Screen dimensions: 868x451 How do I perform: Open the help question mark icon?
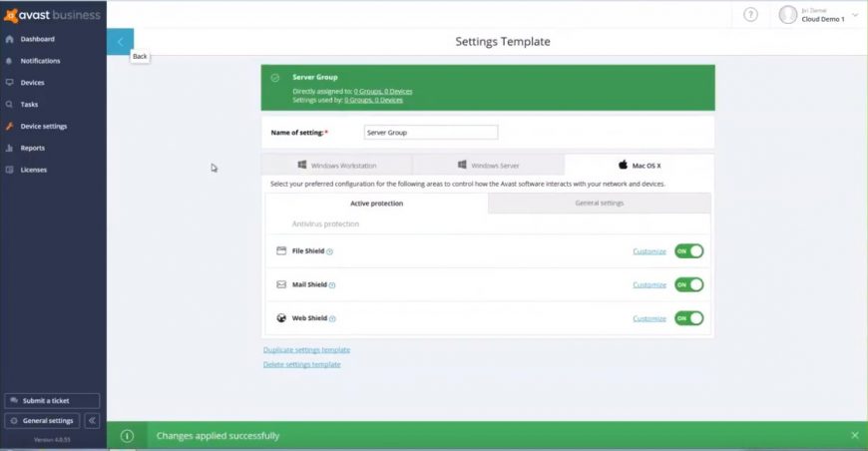click(750, 14)
